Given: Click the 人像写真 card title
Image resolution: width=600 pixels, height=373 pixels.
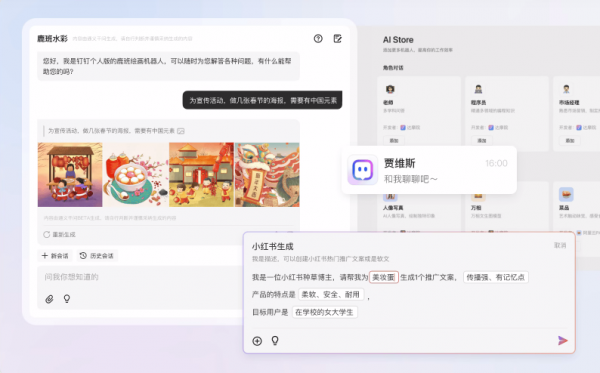Looking at the screenshot, I should pos(393,208).
